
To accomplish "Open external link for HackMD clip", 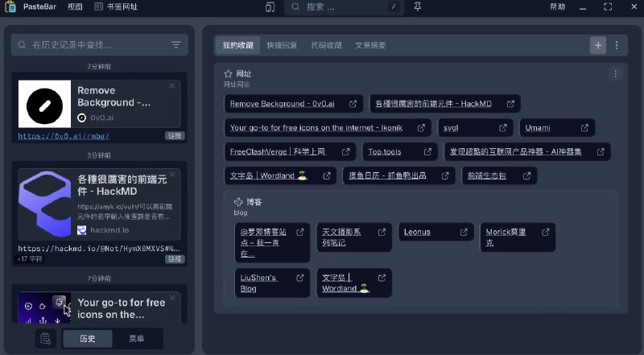I will pyautogui.click(x=510, y=104).
